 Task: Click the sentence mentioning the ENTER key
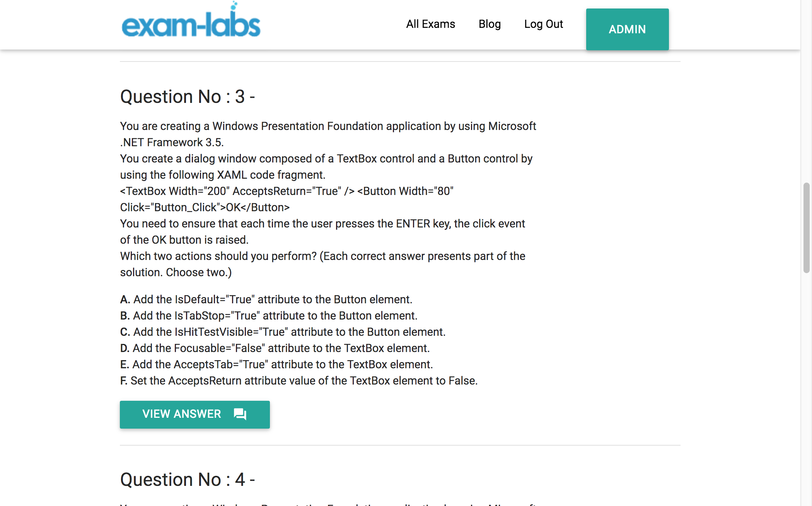coord(322,232)
